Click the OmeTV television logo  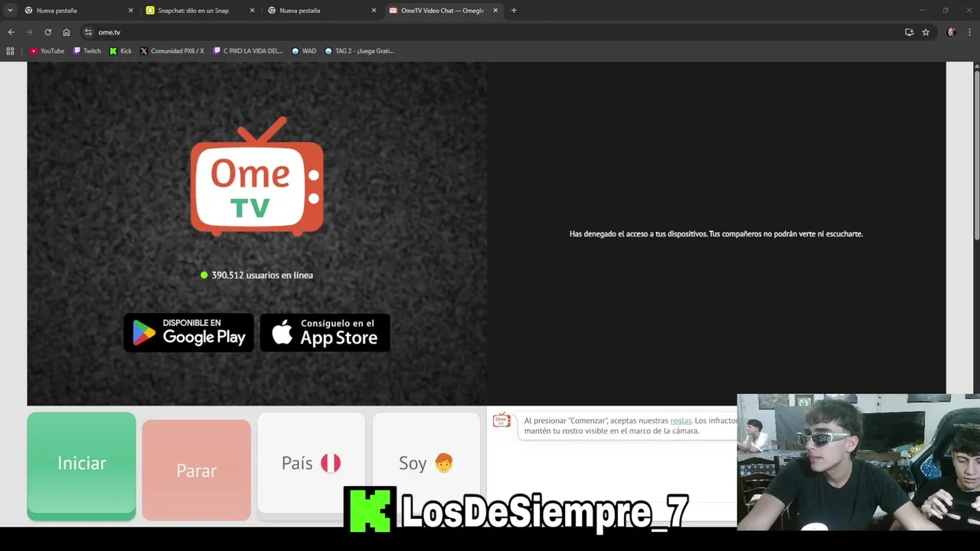256,177
